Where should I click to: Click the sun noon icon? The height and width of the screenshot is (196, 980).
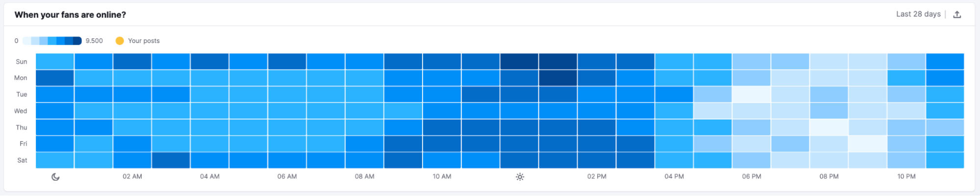pos(520,177)
